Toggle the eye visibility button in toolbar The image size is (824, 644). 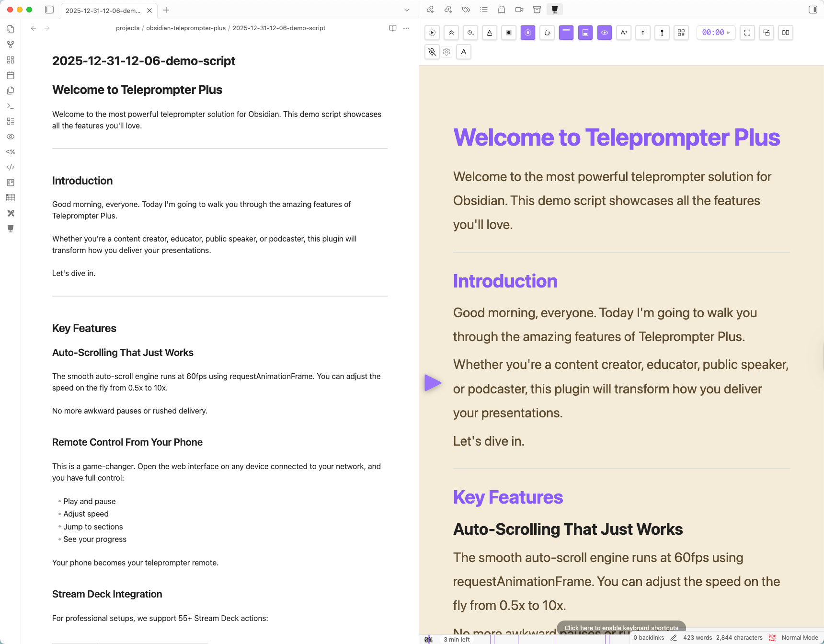coord(605,33)
